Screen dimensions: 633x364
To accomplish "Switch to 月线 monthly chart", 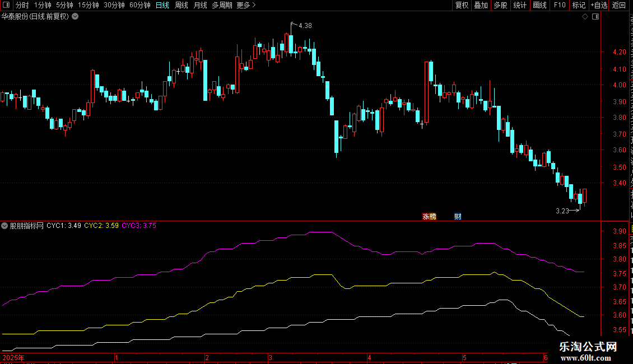I will [x=200, y=5].
